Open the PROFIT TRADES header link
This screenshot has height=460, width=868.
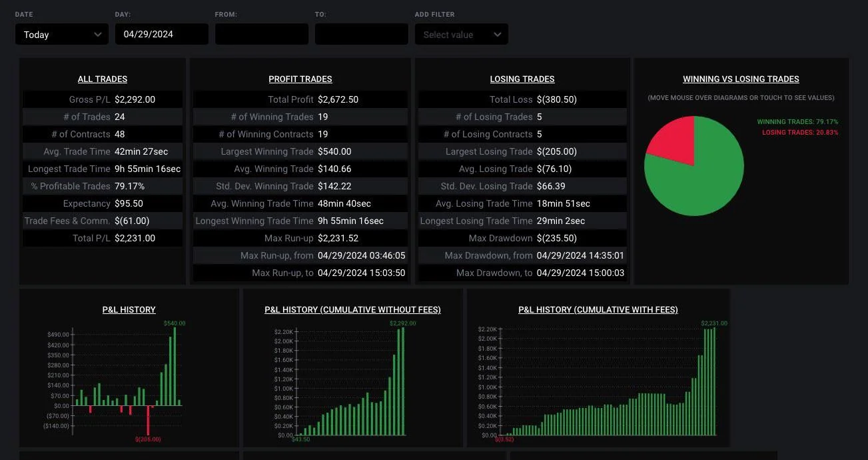(300, 79)
